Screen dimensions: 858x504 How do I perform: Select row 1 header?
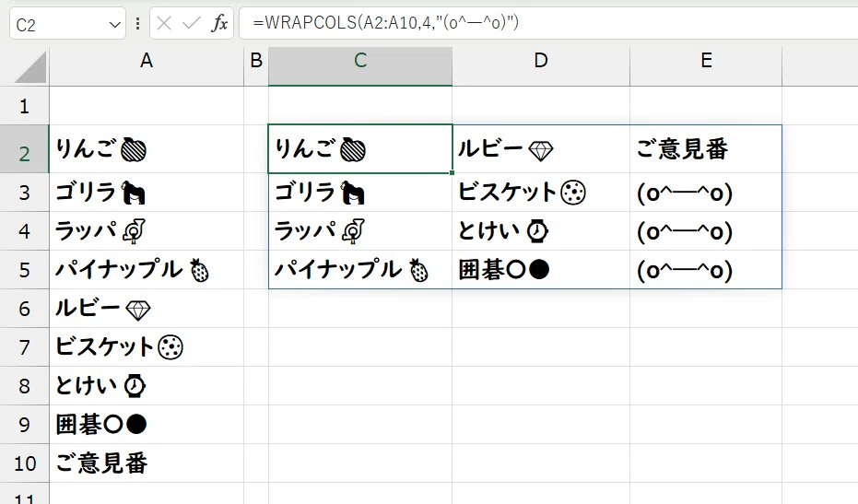pos(24,106)
